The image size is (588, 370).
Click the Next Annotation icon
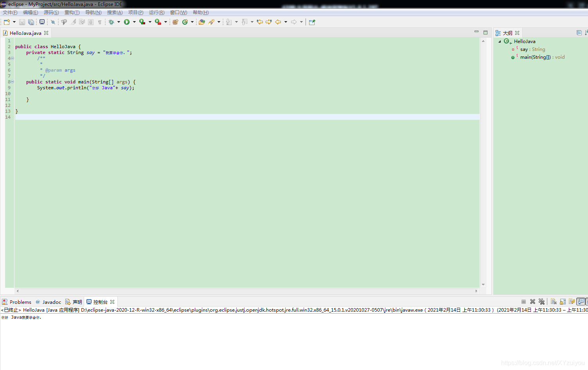(229, 22)
